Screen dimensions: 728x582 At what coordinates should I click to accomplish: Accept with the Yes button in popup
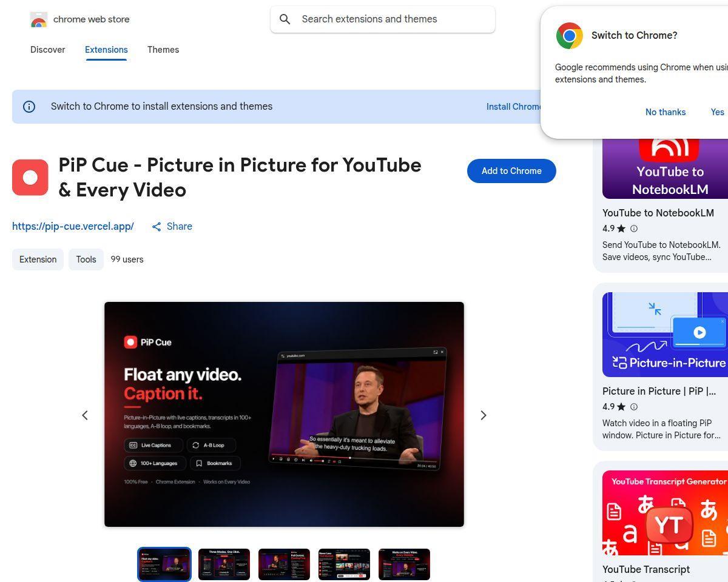coord(717,112)
